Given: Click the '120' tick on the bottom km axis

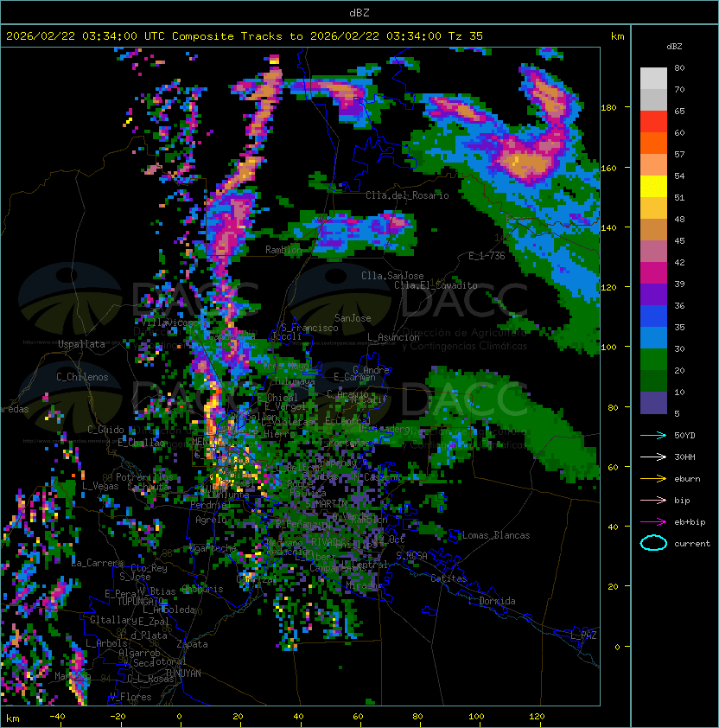Looking at the screenshot, I should click(x=537, y=717).
